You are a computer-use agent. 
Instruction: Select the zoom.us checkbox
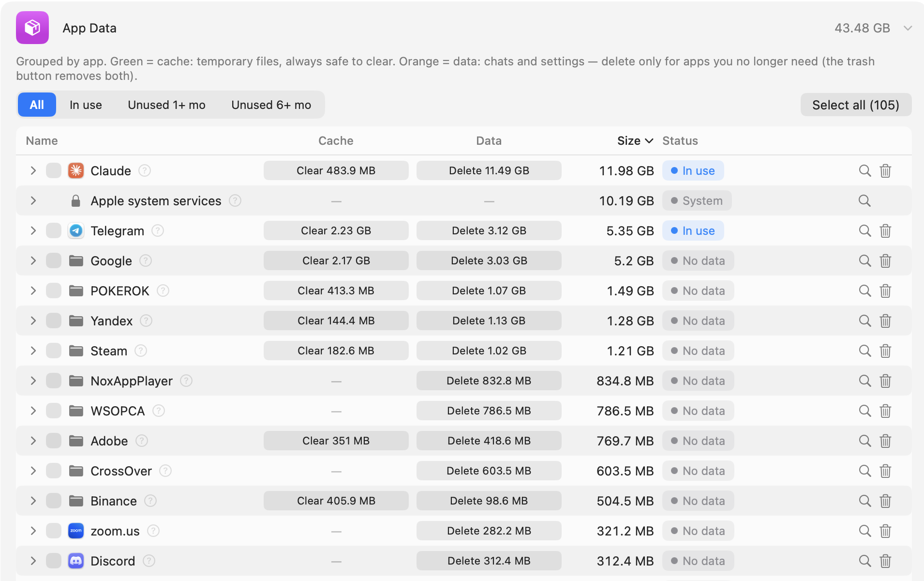[53, 531]
